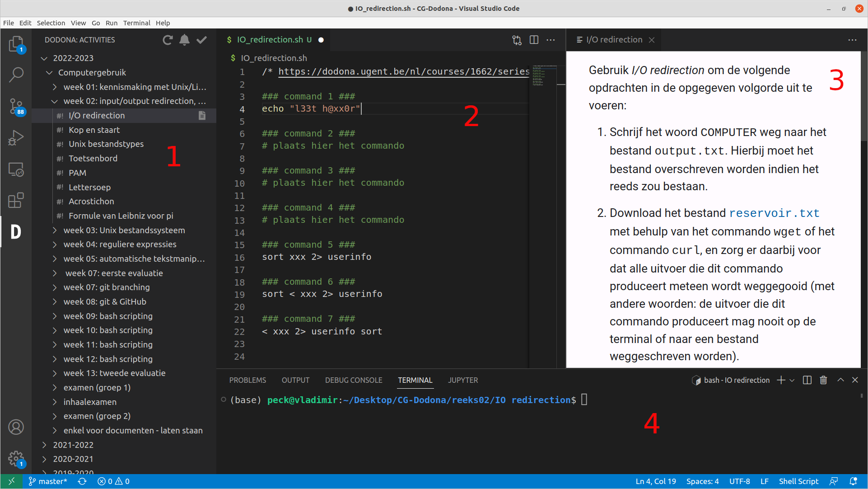
Task: Open the Search view
Action: 16,74
